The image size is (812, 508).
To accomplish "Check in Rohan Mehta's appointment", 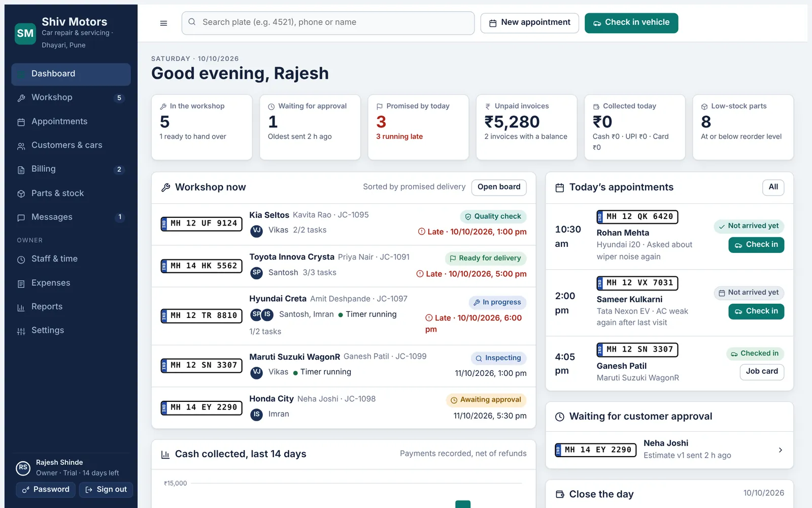I will [x=756, y=245].
